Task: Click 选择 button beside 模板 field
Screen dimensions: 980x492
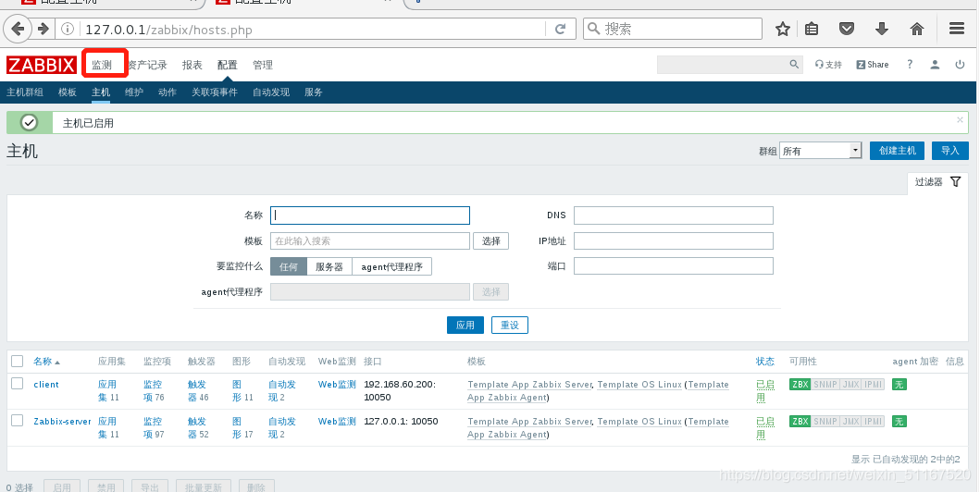Action: [490, 241]
